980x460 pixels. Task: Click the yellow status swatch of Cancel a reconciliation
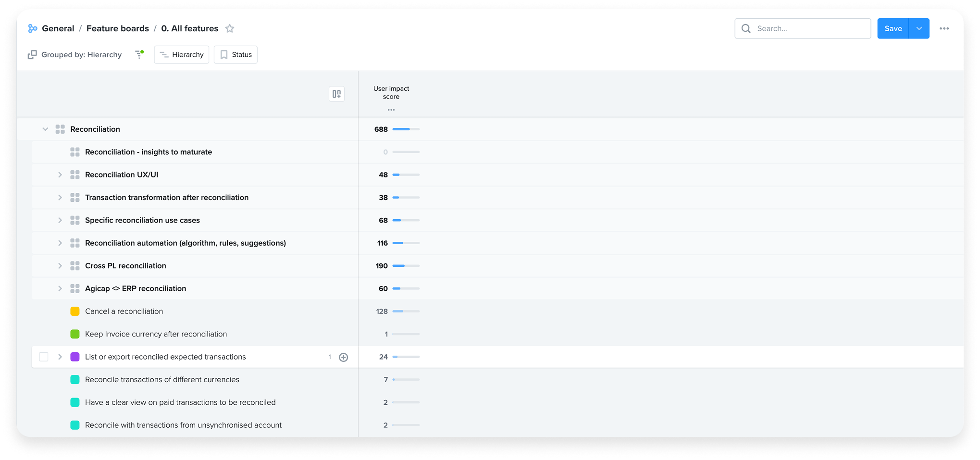click(x=75, y=311)
